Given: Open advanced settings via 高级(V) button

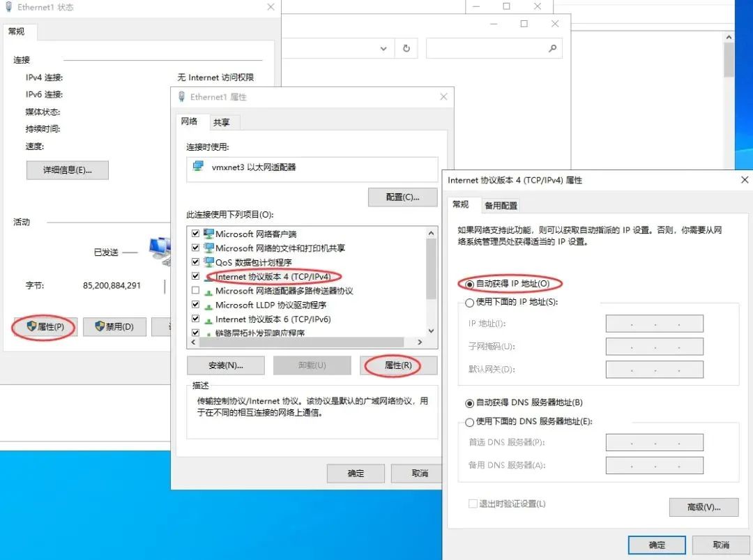Looking at the screenshot, I should (x=703, y=507).
